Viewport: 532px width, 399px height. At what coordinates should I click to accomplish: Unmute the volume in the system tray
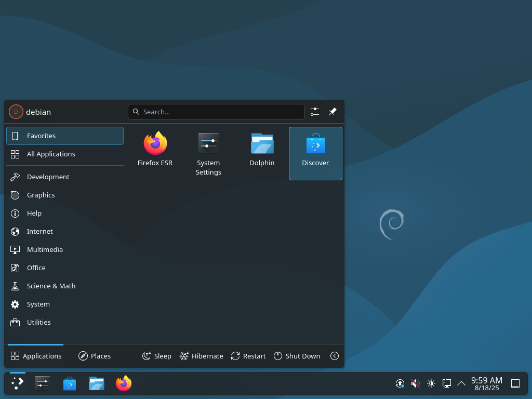pyautogui.click(x=415, y=383)
